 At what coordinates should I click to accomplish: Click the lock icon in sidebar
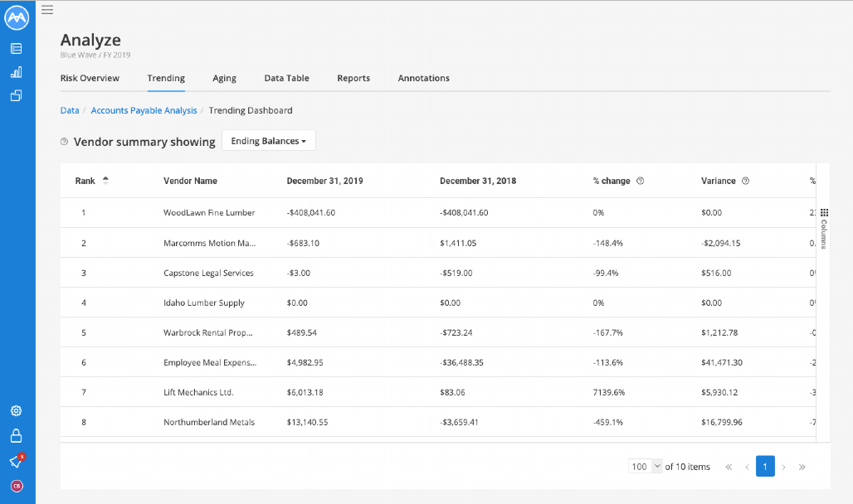(x=17, y=435)
